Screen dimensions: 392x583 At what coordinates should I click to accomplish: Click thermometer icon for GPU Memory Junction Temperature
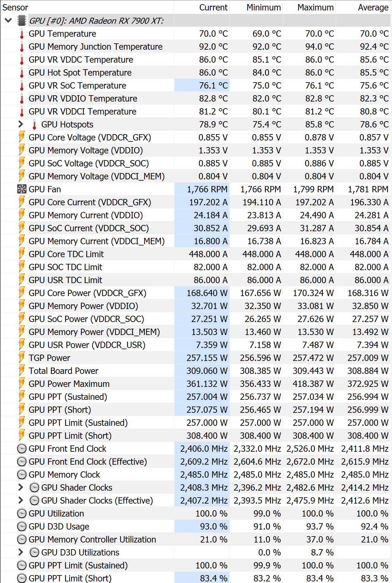[22, 47]
